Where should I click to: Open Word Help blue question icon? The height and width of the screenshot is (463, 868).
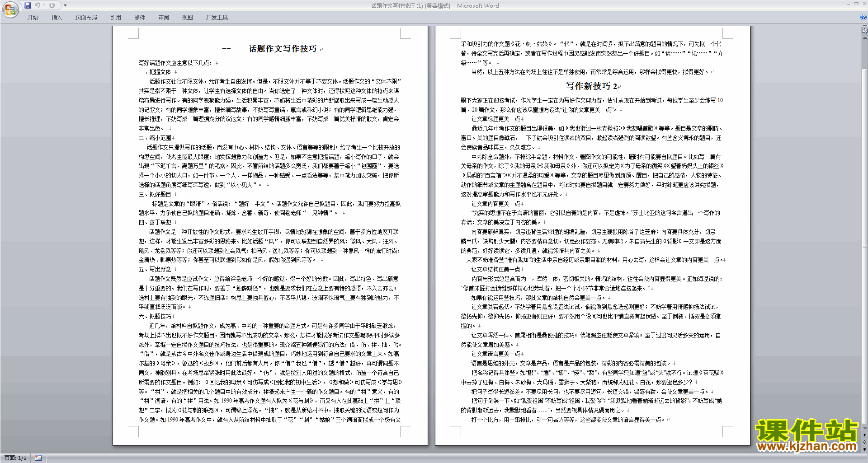(x=863, y=17)
